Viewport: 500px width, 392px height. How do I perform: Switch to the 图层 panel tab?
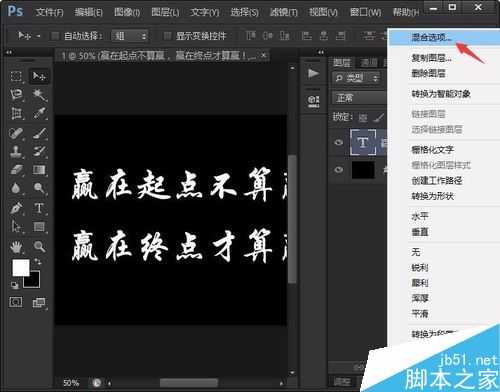(342, 62)
